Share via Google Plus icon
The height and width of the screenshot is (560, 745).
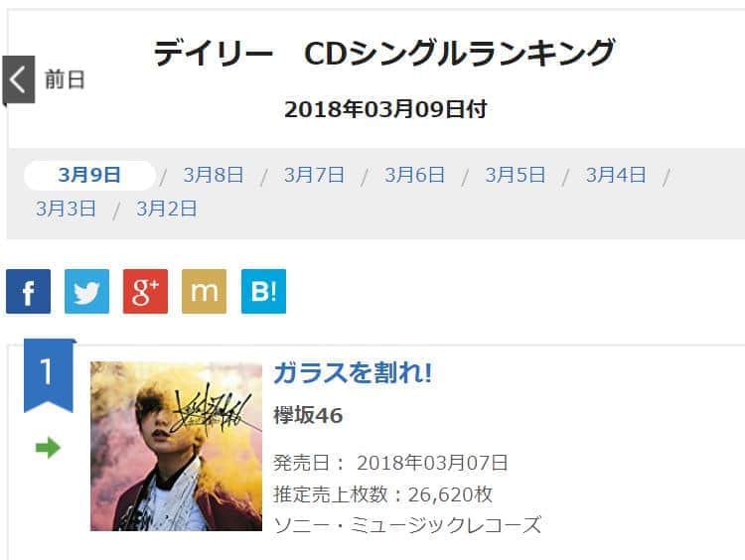coord(145,291)
